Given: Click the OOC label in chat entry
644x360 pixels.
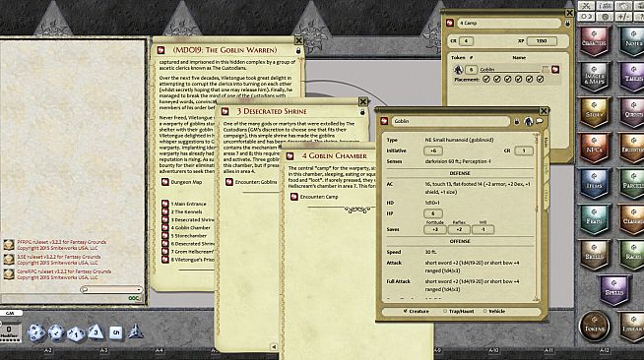Looking at the screenshot, I should [134, 298].
